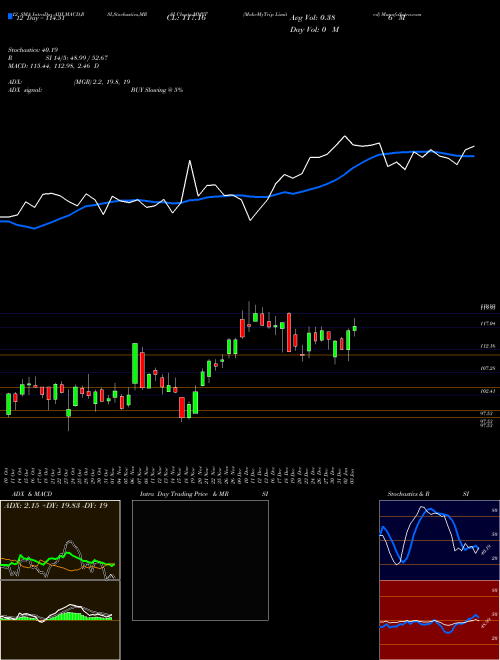The width and height of the screenshot is (500, 660).
Task: Click the 107.28 price axis label
Action: point(487,368)
